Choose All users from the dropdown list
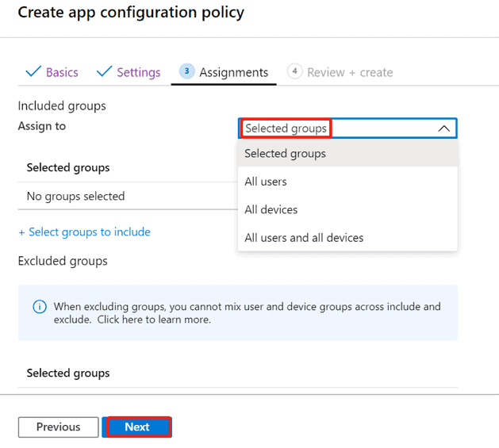This screenshot has width=499, height=448. tap(347, 182)
